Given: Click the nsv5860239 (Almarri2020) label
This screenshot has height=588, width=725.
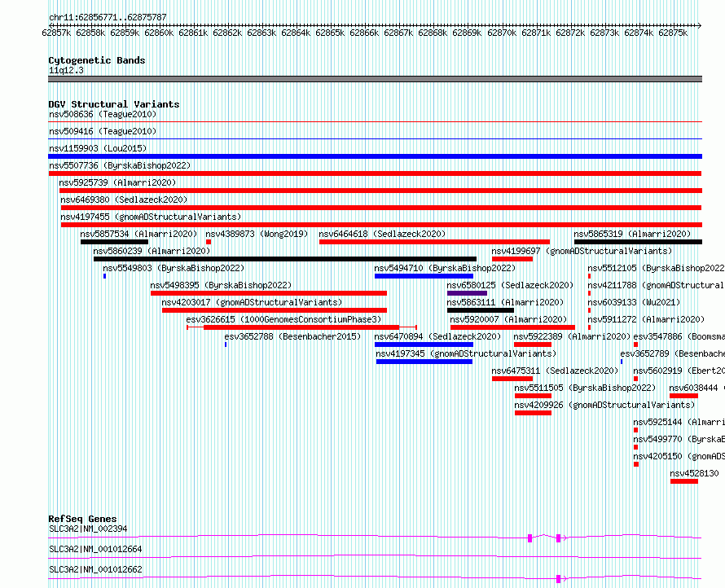Looking at the screenshot, I should pos(152,251).
